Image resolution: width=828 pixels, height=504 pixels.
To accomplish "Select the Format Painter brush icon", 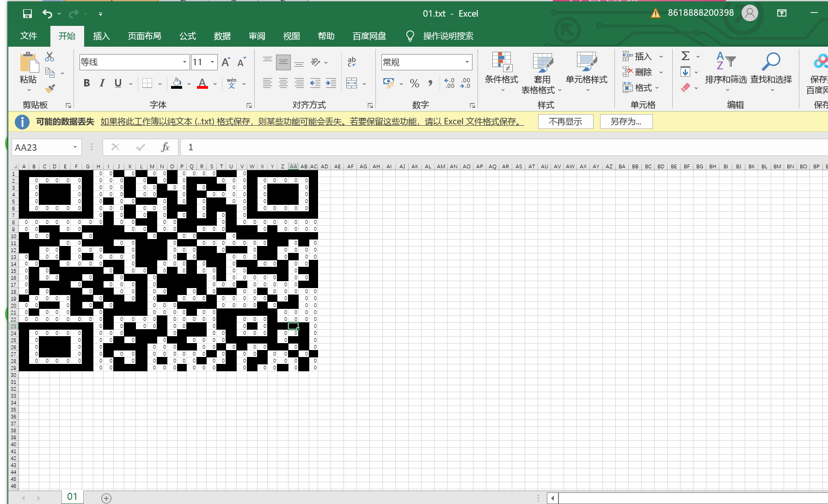I will point(50,88).
